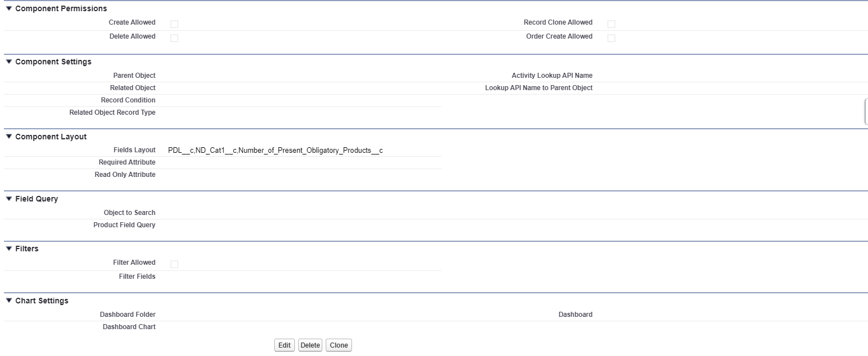This screenshot has width=868, height=356.
Task: Collapse the Component Permissions section arrow
Action: 8,9
